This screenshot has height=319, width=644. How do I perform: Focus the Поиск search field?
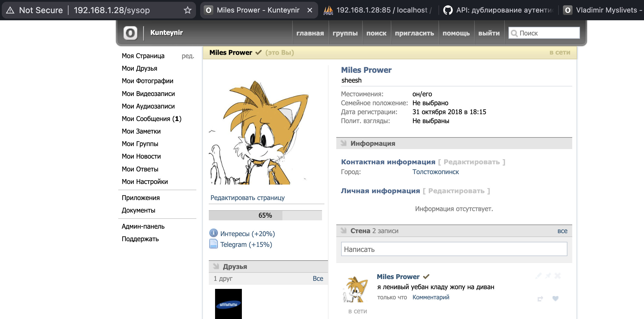click(x=544, y=33)
